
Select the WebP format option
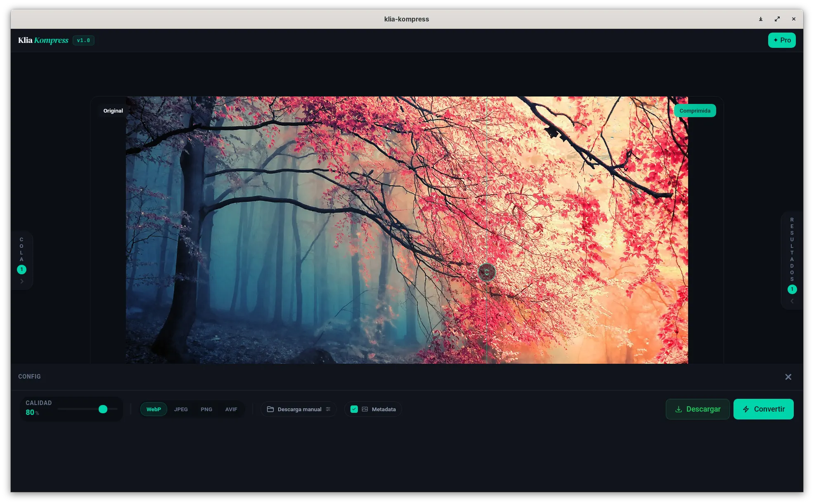154,409
